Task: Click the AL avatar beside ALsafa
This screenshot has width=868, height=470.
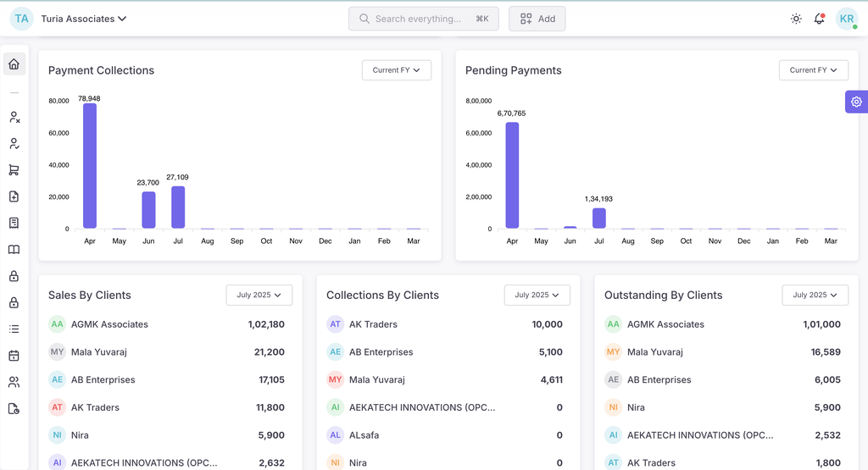Action: tap(335, 435)
